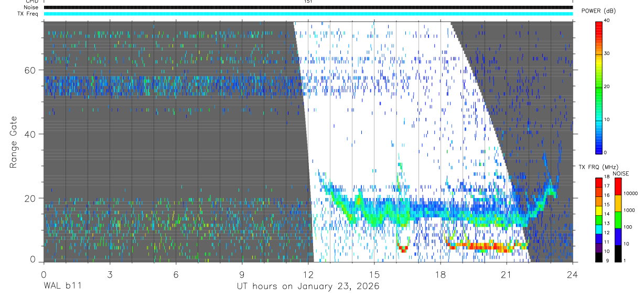The height and width of the screenshot is (297, 644).
Task: Click the 15 label on UT hours axis
Action: [x=374, y=274]
